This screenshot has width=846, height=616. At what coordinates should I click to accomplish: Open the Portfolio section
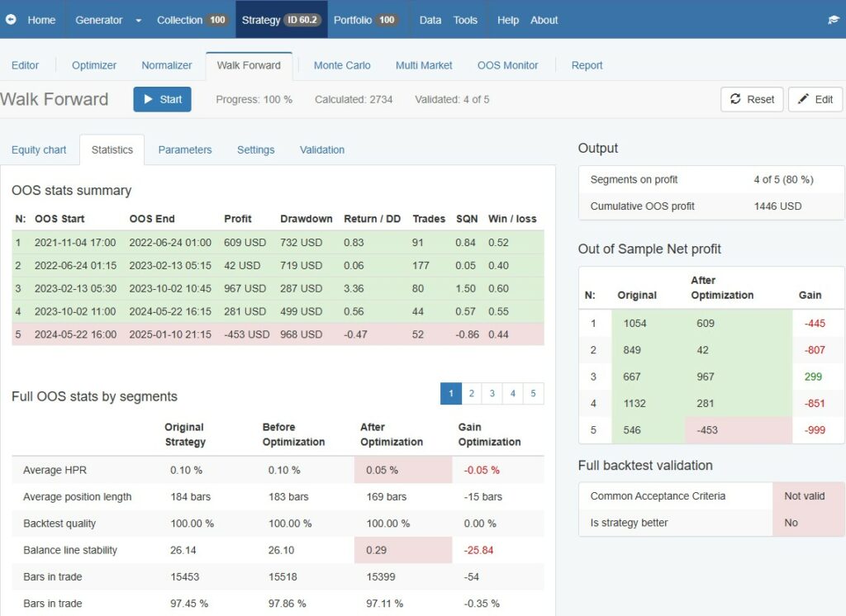(x=364, y=20)
